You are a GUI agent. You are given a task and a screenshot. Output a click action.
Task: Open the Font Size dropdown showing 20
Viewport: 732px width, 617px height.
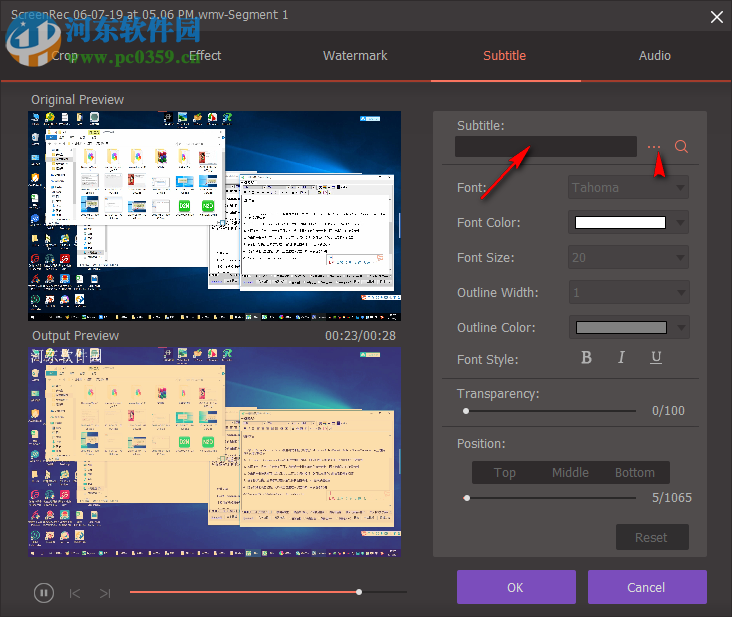pos(628,258)
